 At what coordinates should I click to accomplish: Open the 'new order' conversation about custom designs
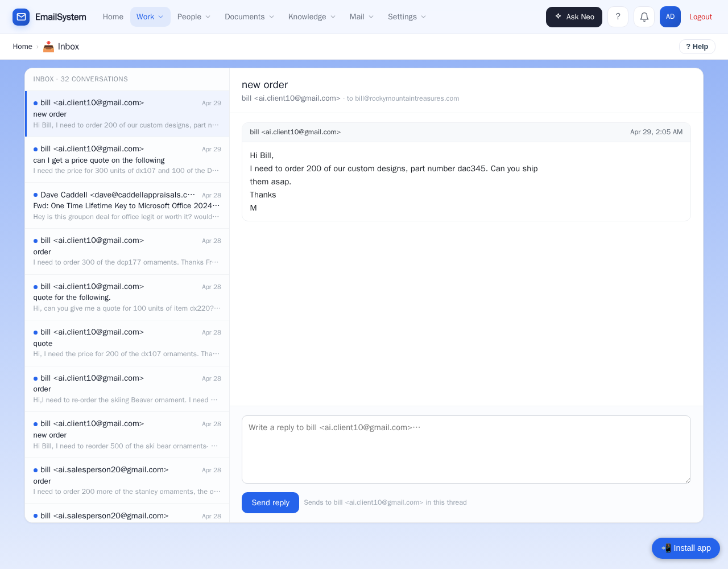(x=127, y=114)
